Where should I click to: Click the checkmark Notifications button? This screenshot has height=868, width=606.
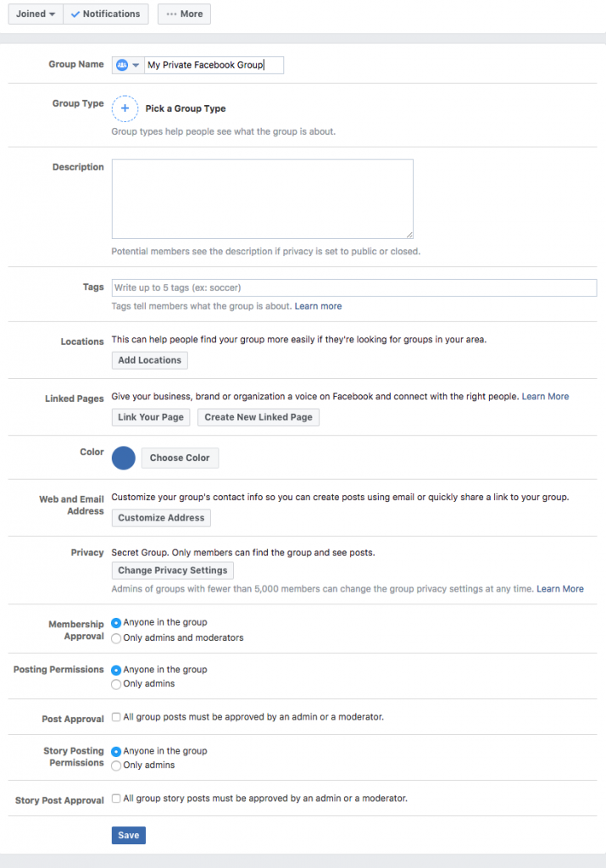[x=105, y=14]
